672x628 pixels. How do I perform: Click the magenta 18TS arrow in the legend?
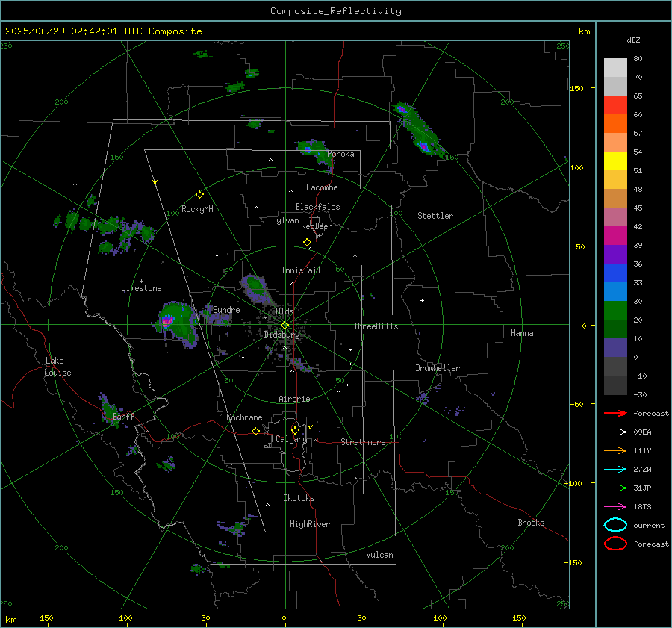click(615, 506)
